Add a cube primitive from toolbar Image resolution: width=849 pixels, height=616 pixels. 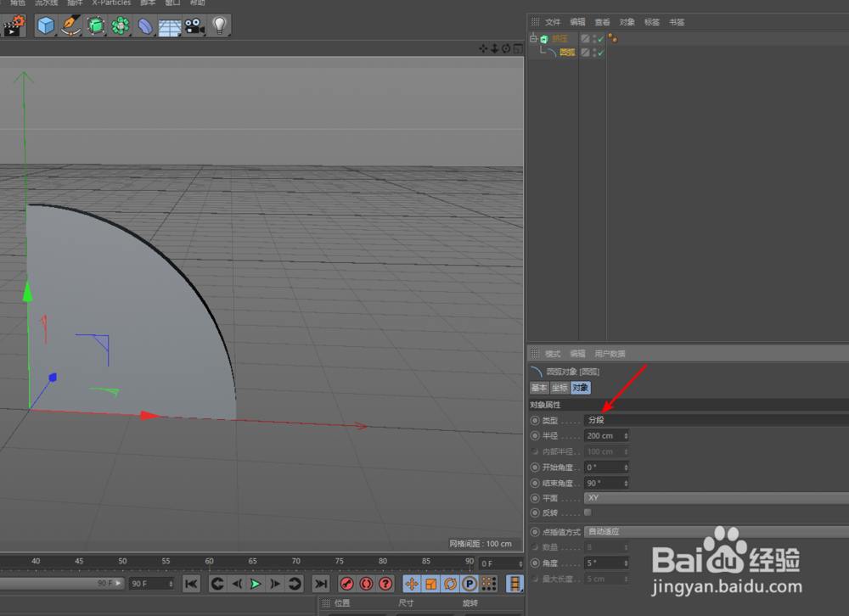pos(46,25)
